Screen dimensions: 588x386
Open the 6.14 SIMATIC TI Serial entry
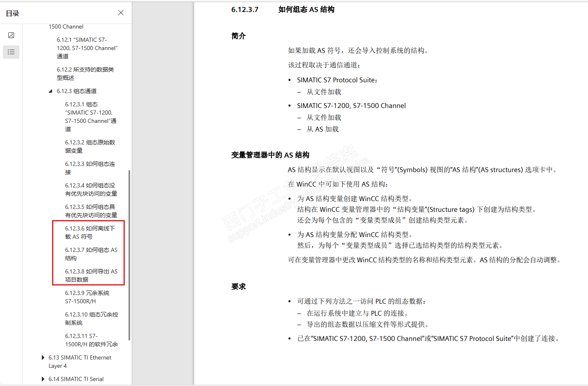click(x=76, y=379)
